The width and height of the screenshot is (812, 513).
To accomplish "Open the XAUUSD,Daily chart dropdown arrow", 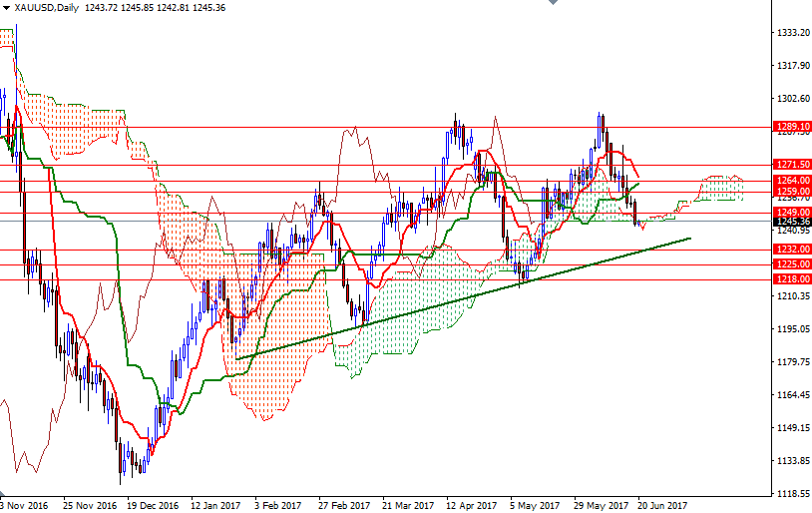I will [x=7, y=8].
